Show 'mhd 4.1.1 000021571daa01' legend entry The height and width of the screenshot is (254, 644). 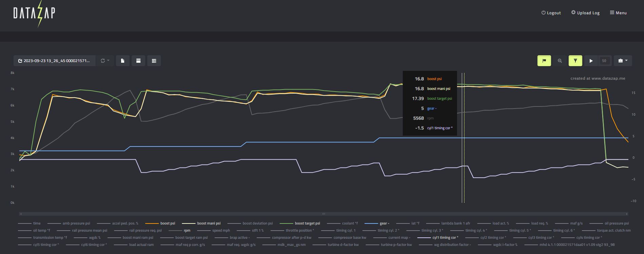569,245
